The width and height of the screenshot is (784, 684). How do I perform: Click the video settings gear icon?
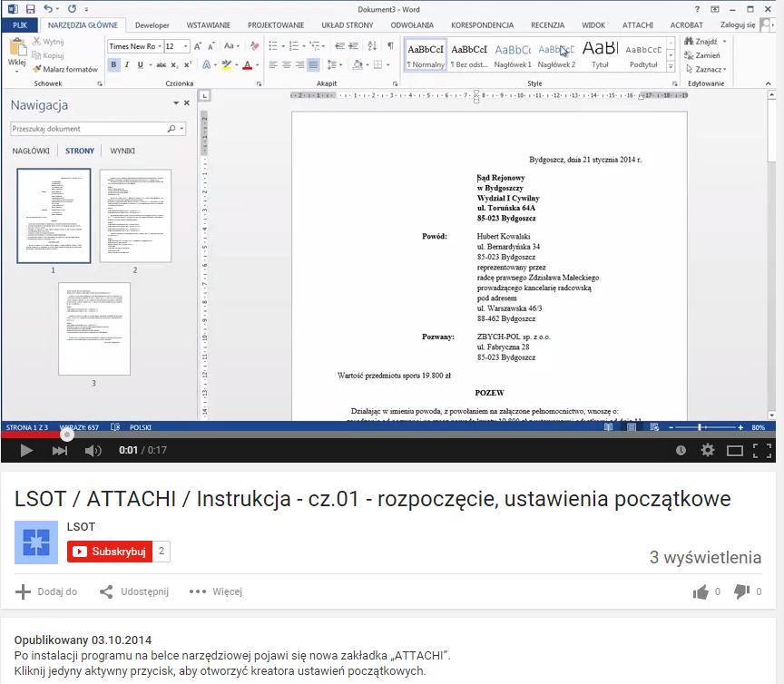pyautogui.click(x=708, y=450)
